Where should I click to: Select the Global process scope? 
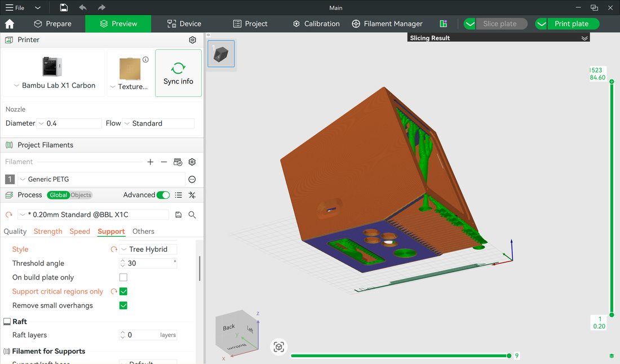click(x=58, y=195)
